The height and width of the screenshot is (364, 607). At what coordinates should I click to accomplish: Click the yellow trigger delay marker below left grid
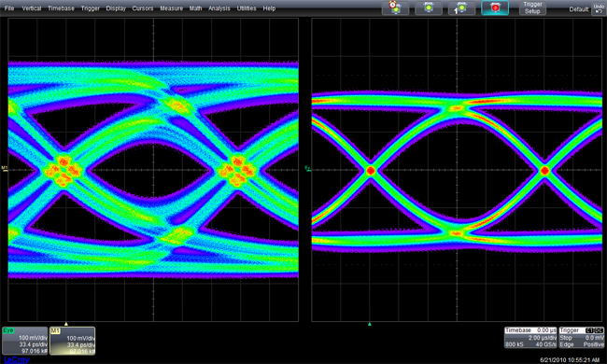(65, 324)
